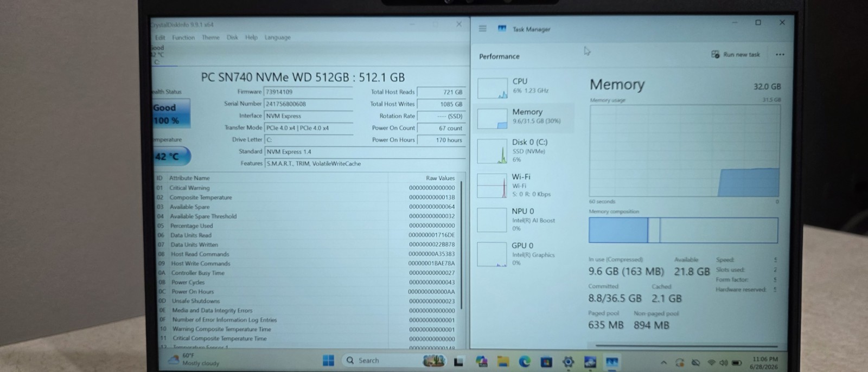Open Settings gear icon on the taskbar

568,362
